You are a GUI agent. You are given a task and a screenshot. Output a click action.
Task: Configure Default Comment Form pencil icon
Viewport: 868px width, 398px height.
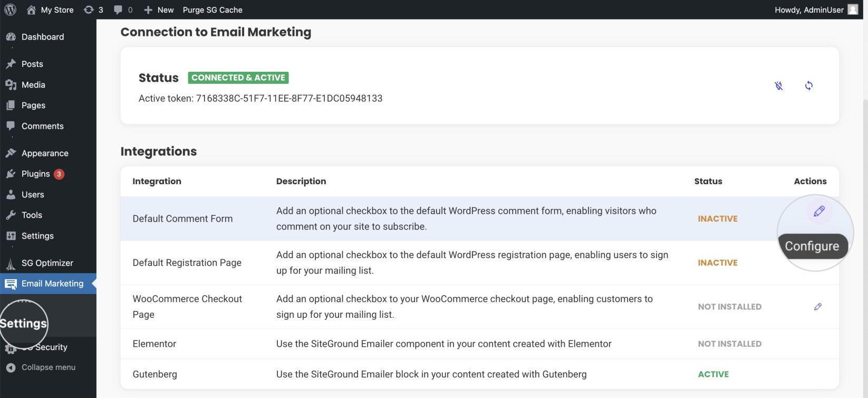click(819, 212)
